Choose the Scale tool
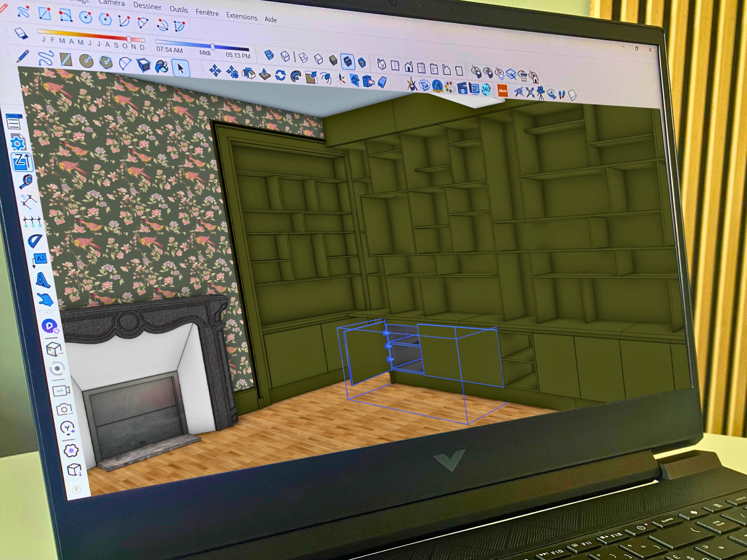This screenshot has height=560, width=747. 311,78
